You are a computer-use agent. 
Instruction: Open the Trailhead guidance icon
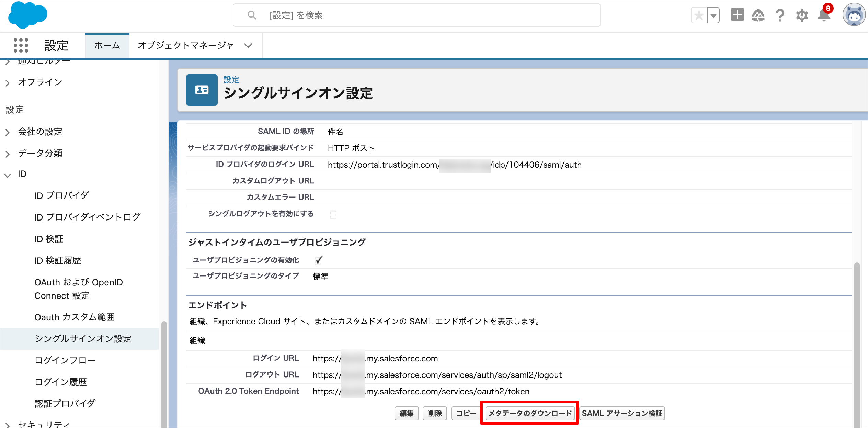click(x=758, y=15)
